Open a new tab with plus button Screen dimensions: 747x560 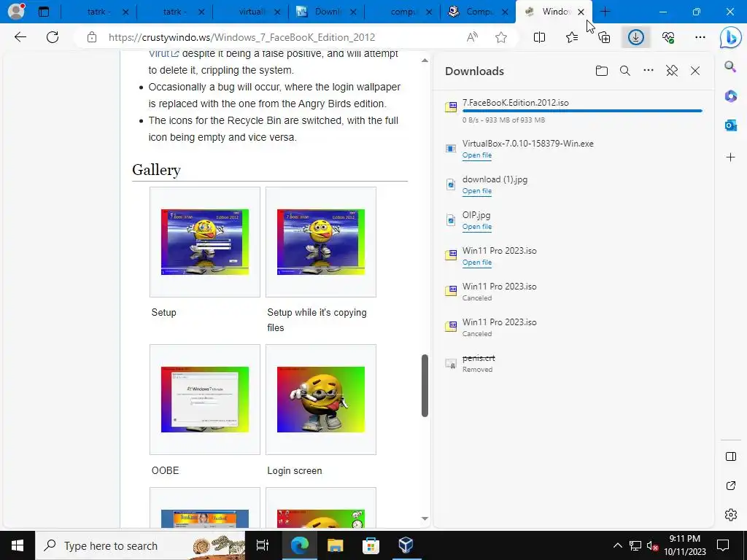pyautogui.click(x=605, y=12)
